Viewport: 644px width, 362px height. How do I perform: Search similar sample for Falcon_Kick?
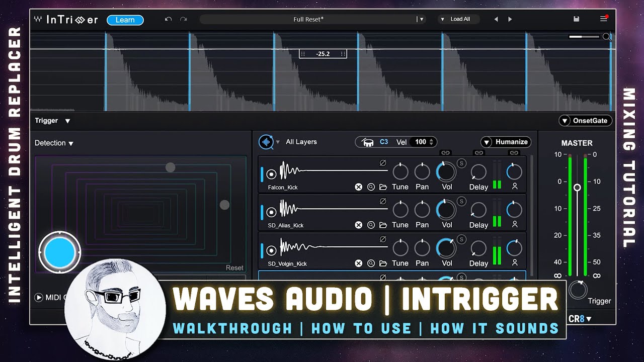pyautogui.click(x=371, y=187)
